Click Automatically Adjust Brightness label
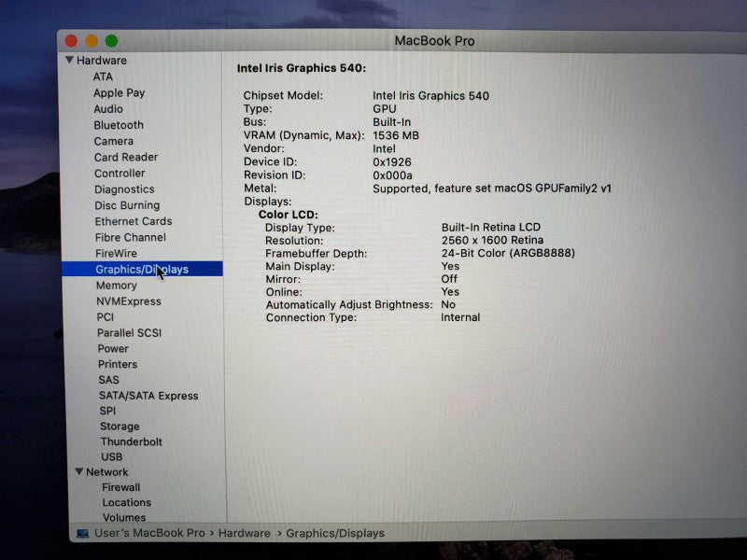Screen dimensions: 747x560 pyautogui.click(x=349, y=305)
